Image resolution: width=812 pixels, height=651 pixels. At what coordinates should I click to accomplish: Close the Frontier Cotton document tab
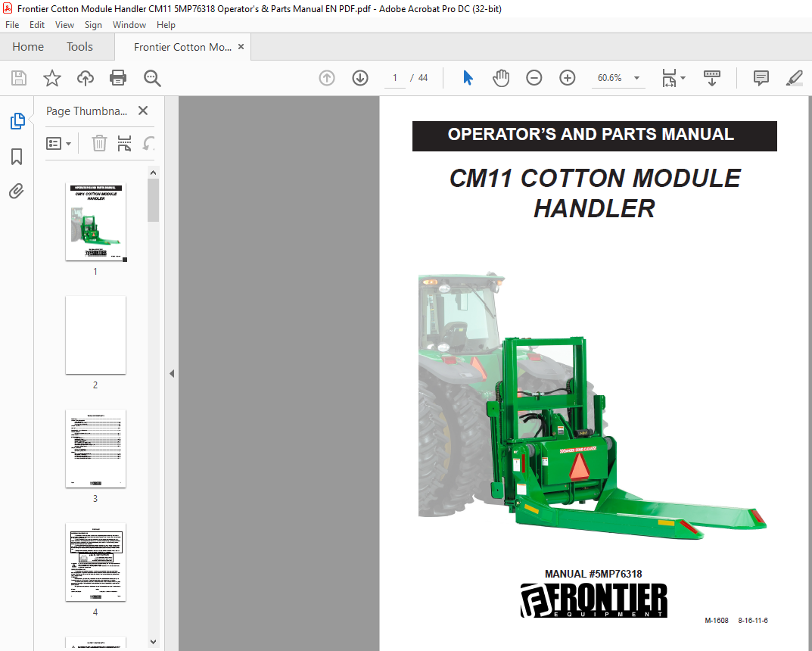tap(241, 47)
